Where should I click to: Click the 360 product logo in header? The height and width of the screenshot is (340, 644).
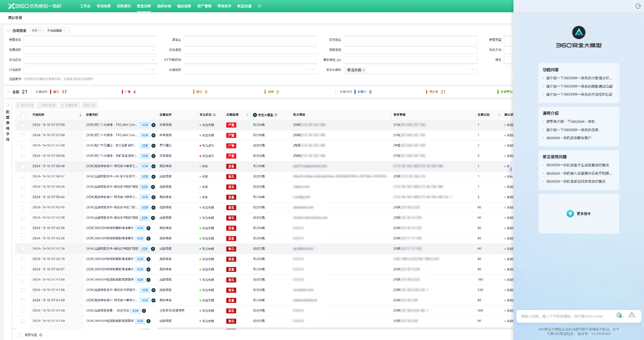click(x=35, y=6)
